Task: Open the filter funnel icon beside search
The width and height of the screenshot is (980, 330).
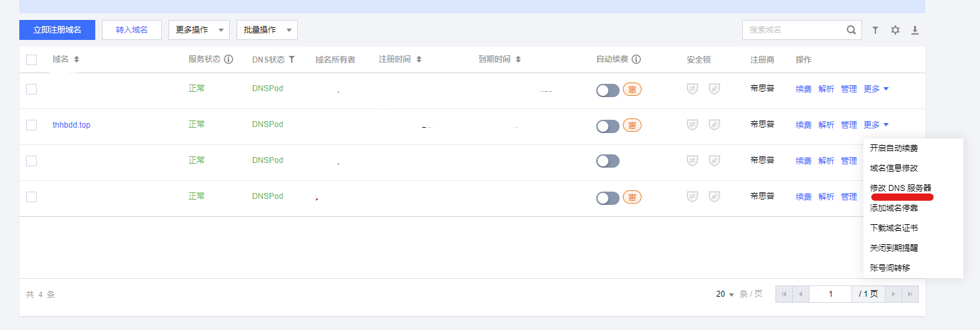Action: [x=875, y=30]
